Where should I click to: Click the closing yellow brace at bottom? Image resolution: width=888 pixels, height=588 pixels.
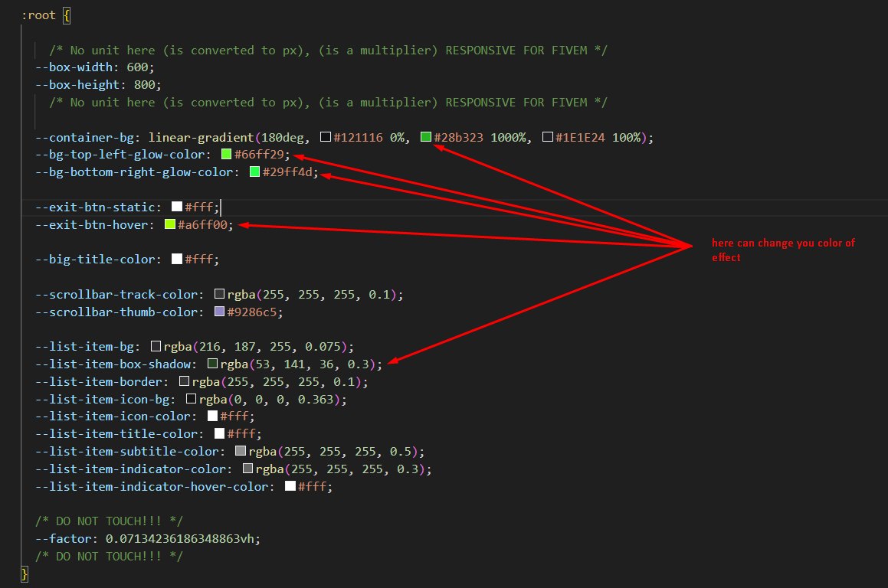25,574
